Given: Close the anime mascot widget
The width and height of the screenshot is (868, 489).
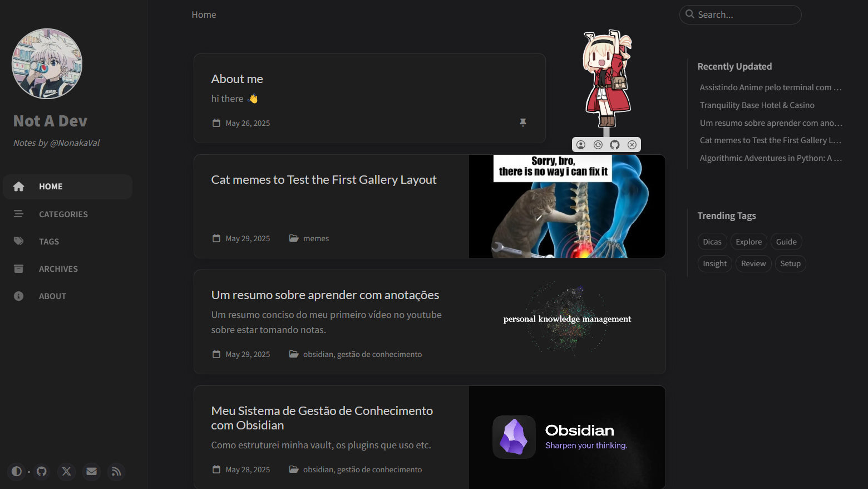Looking at the screenshot, I should coord(632,145).
